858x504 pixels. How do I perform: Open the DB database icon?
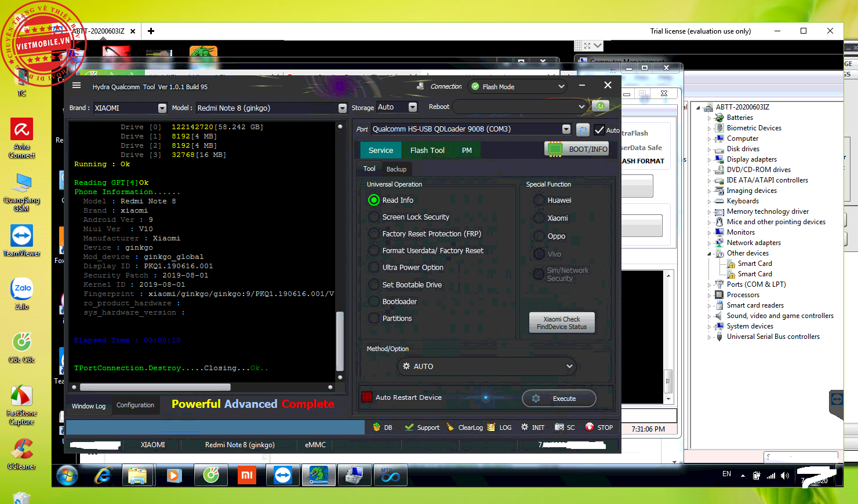coord(383,428)
